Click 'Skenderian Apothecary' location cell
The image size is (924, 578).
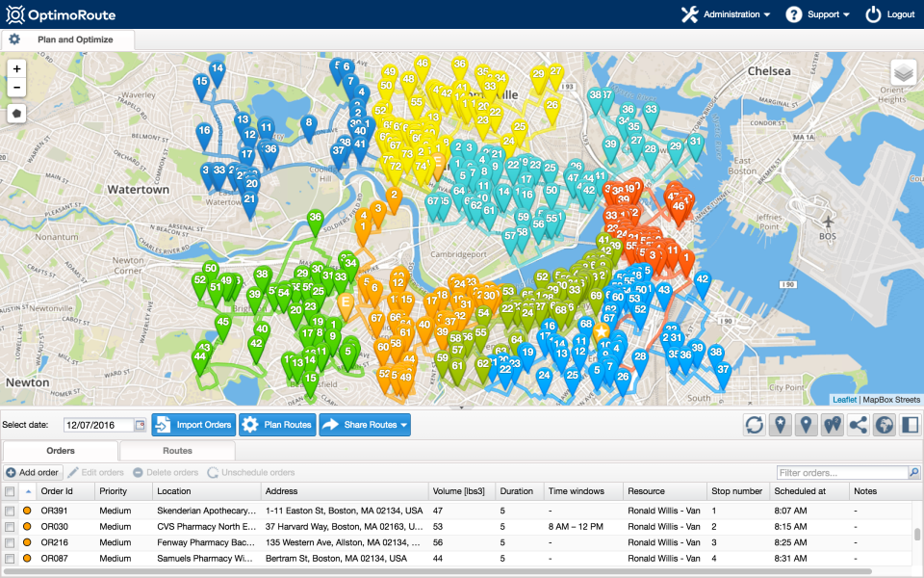[206, 511]
